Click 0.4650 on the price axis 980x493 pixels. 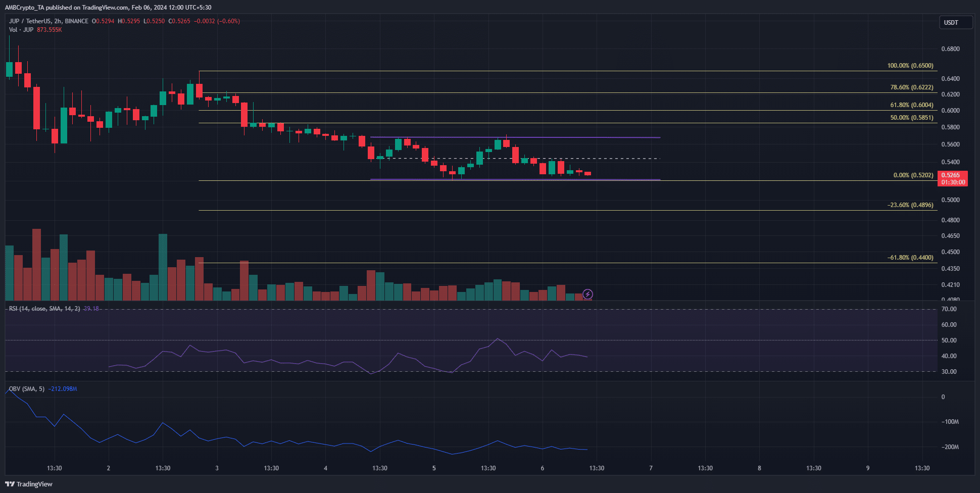(x=951, y=236)
